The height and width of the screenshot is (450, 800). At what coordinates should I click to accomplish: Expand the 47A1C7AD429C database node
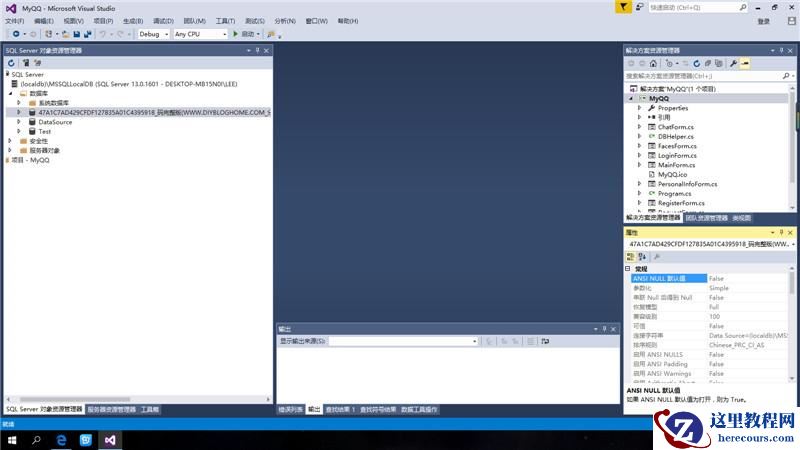click(x=19, y=112)
